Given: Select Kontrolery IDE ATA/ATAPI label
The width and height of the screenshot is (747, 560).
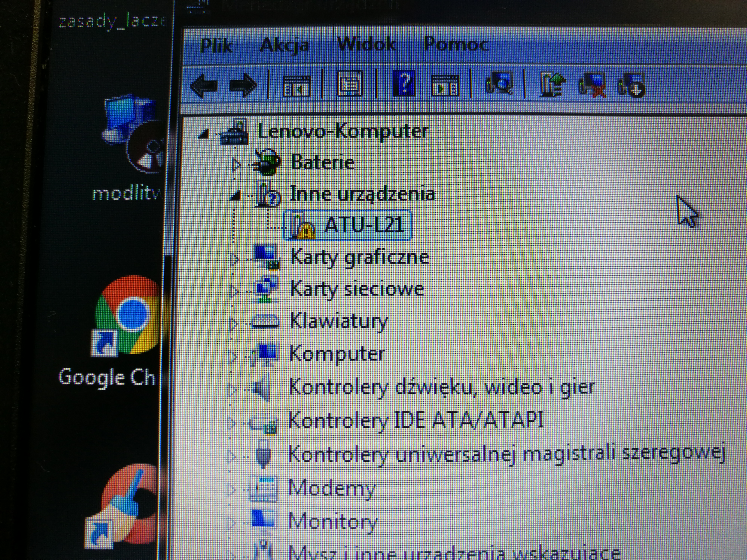Looking at the screenshot, I should click(x=416, y=420).
